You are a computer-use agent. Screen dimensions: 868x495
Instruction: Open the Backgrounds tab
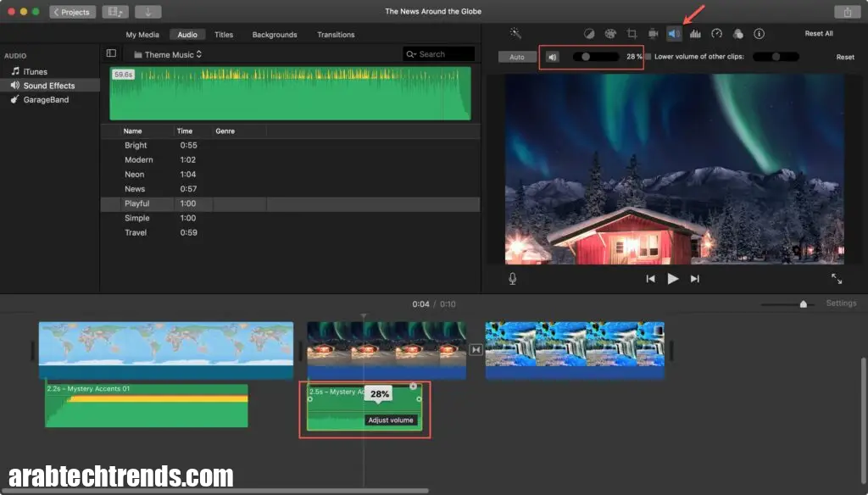[x=274, y=35]
